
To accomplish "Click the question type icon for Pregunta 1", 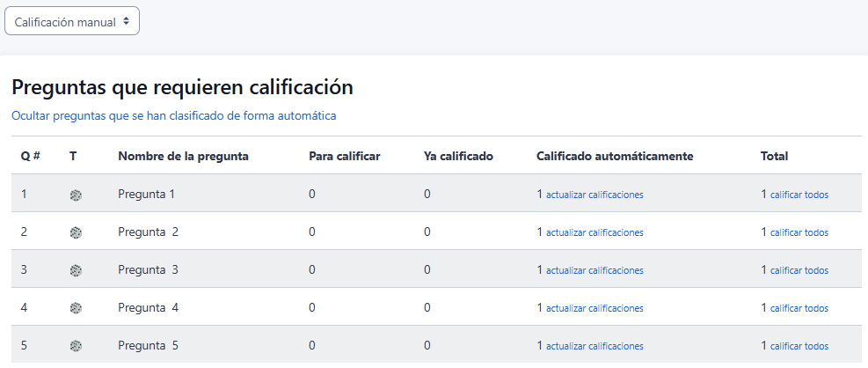I will click(x=76, y=195).
